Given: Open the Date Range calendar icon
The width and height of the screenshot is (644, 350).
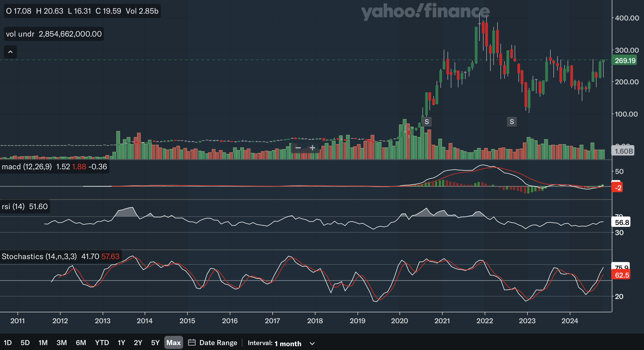Looking at the screenshot, I should point(192,343).
